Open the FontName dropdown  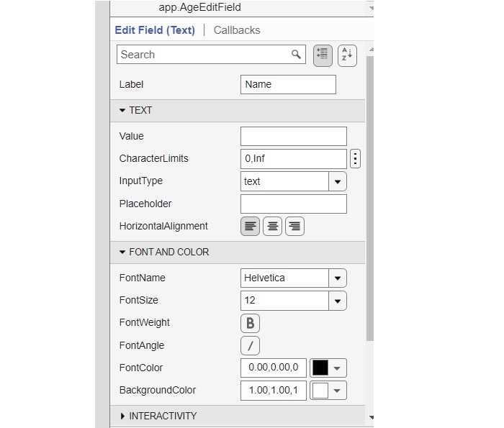point(338,278)
